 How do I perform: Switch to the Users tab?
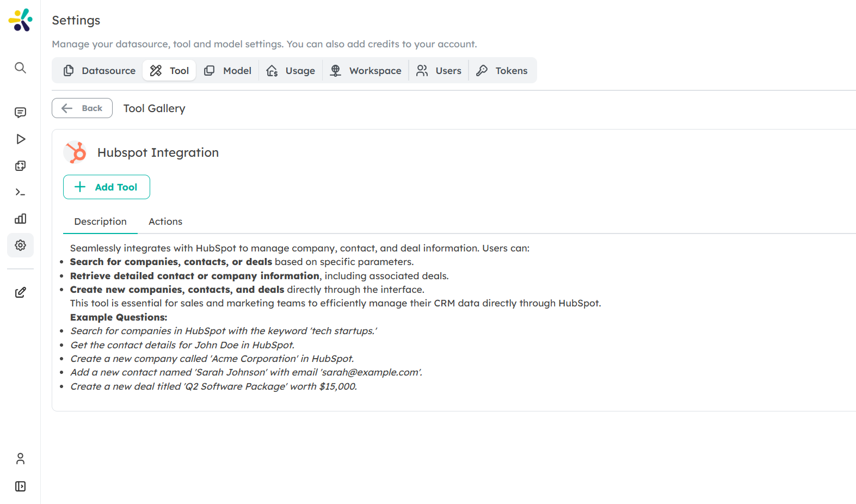[x=439, y=71]
